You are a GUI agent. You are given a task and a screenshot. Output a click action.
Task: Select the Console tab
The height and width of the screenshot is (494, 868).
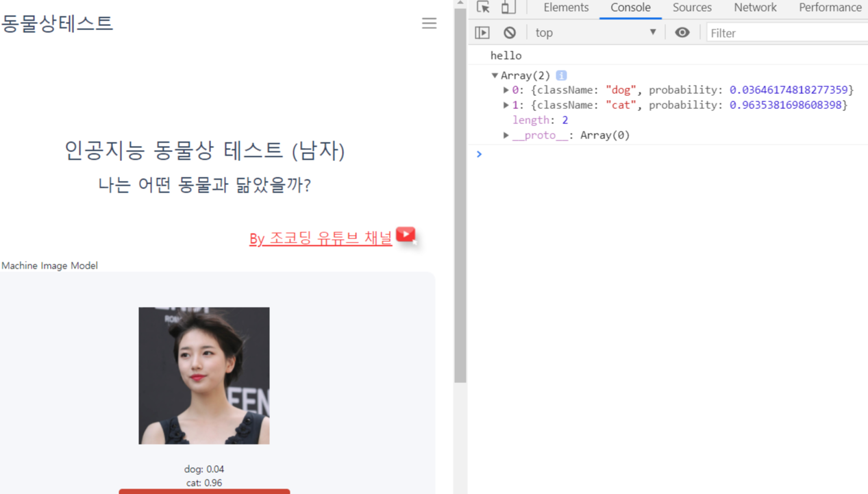(630, 8)
